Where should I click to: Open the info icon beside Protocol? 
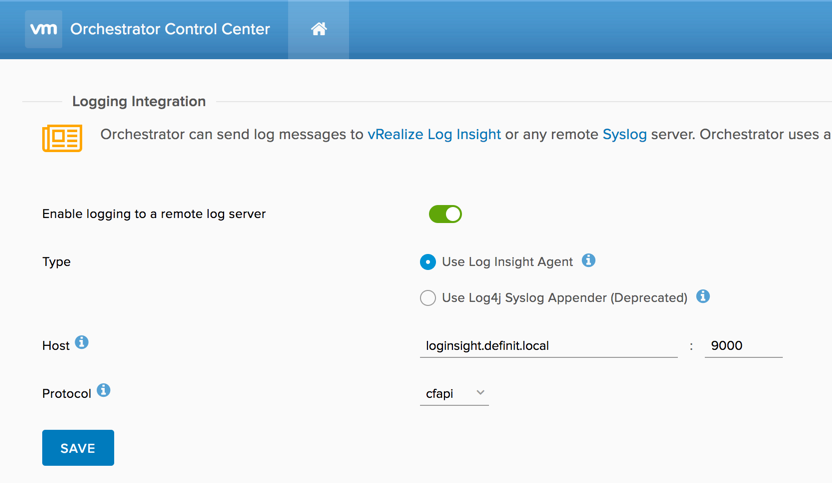click(x=103, y=390)
